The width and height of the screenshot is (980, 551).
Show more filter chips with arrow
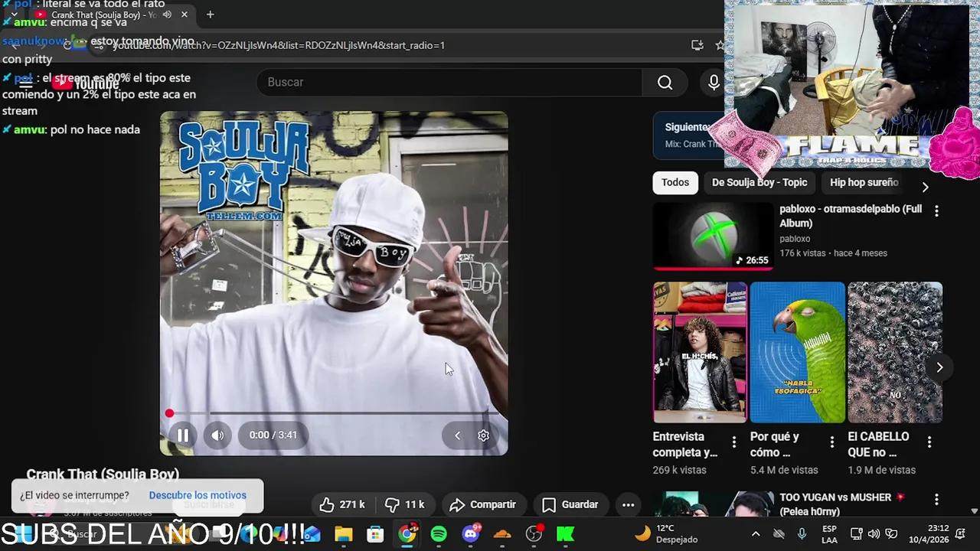click(x=925, y=187)
